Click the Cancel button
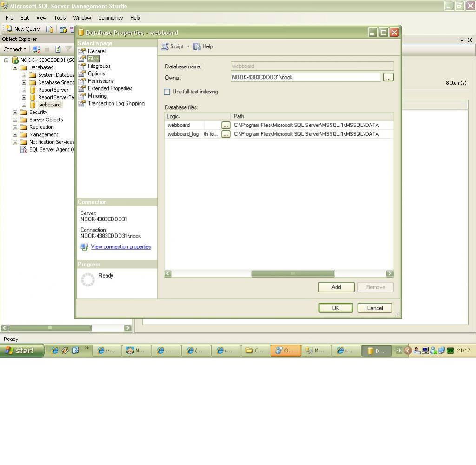The height and width of the screenshot is (465, 476). point(375,308)
